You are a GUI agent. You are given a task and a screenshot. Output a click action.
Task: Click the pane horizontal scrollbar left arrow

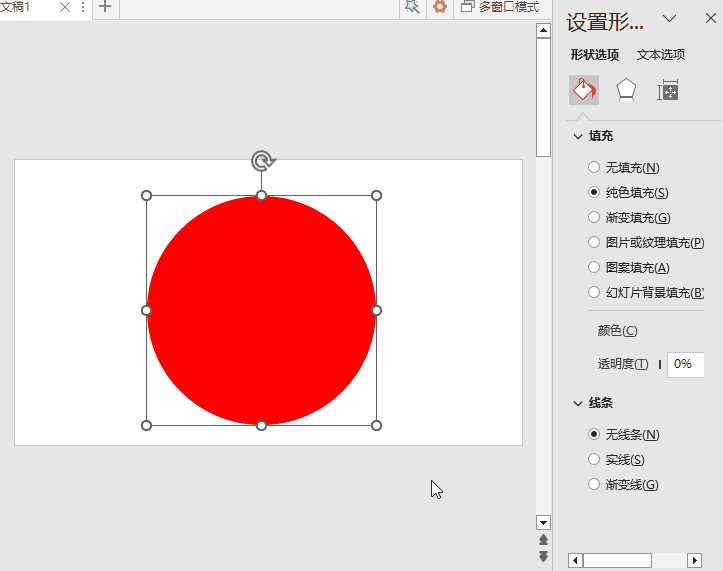(575, 560)
